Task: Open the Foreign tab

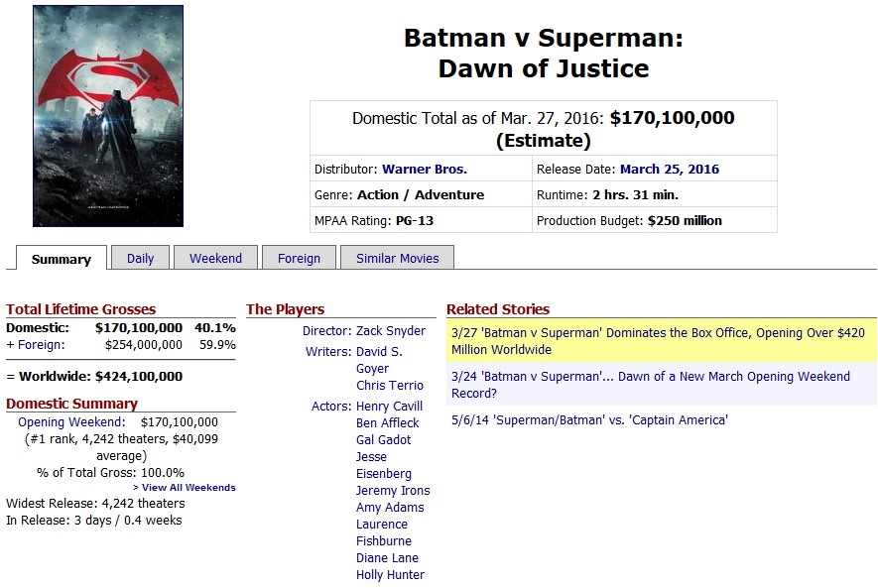Action: click(299, 258)
